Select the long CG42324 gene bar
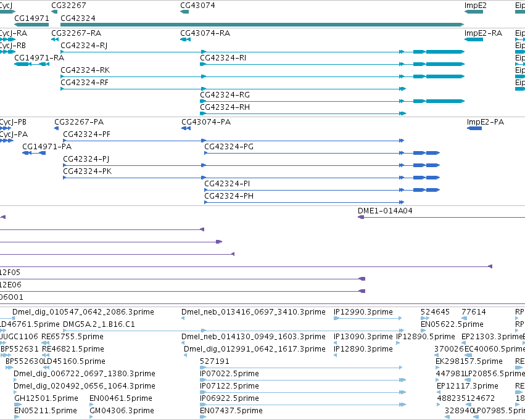Image resolution: width=525 pixels, height=420 pixels. coord(262,25)
